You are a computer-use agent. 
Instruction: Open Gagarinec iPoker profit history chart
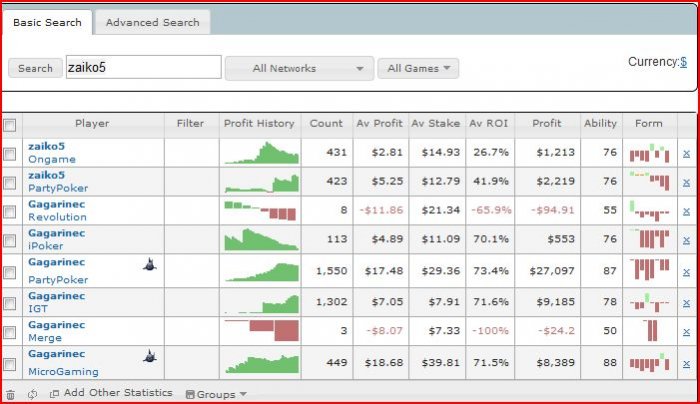click(262, 239)
